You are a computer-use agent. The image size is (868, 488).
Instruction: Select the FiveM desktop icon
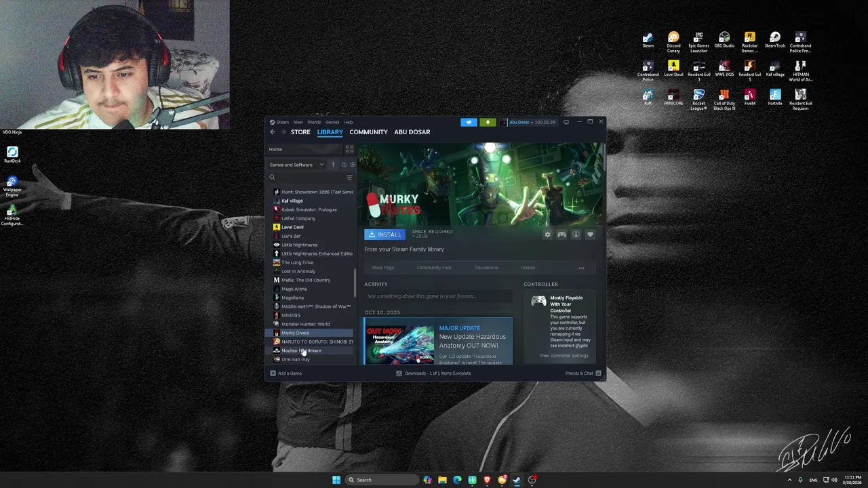(749, 98)
